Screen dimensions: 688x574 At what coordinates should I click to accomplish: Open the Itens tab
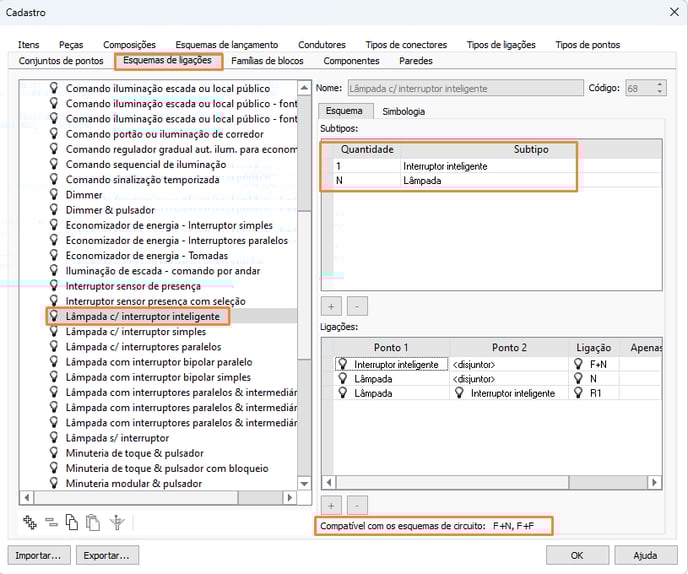point(29,45)
